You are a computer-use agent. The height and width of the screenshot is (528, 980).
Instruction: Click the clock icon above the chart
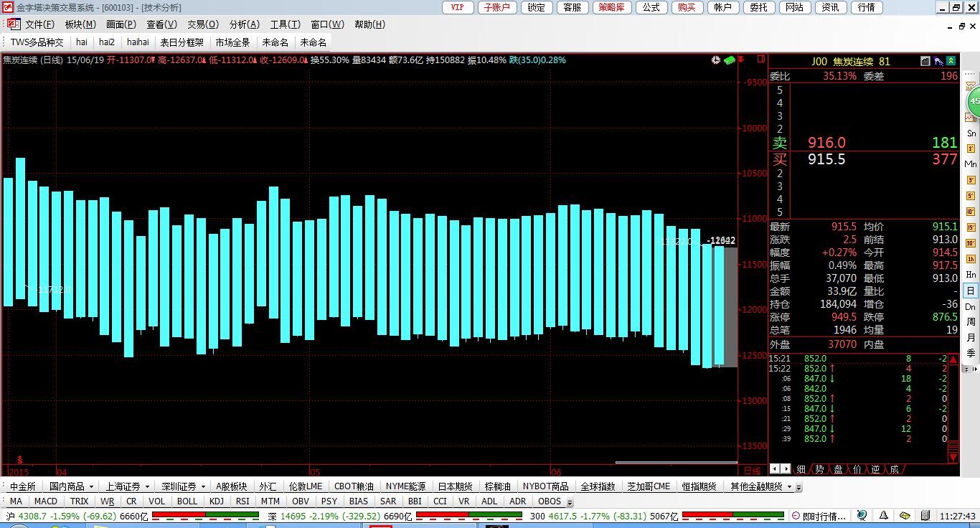[715, 60]
